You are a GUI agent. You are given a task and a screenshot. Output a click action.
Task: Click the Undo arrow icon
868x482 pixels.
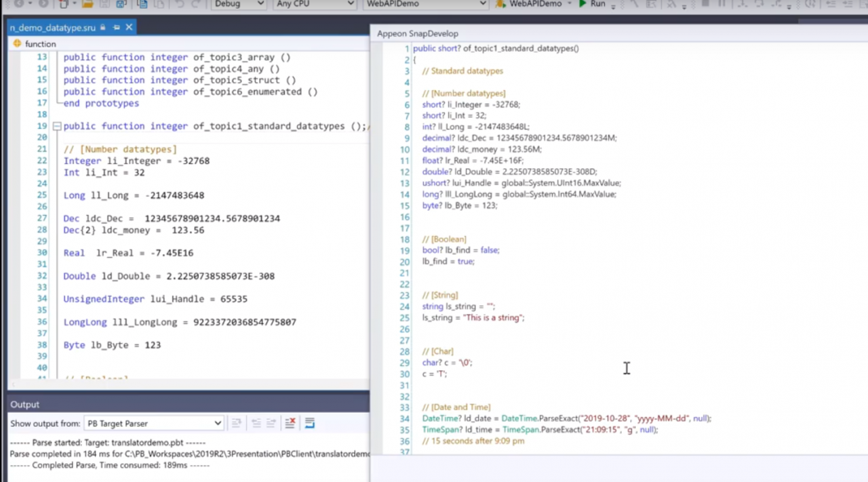pos(180,4)
